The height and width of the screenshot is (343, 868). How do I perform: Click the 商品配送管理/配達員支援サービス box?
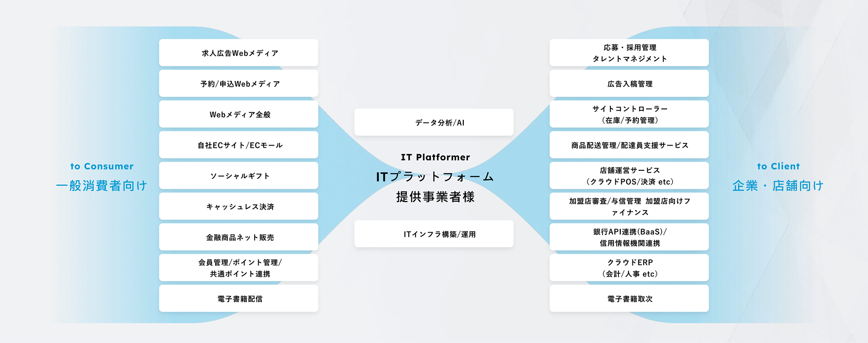pyautogui.click(x=629, y=145)
